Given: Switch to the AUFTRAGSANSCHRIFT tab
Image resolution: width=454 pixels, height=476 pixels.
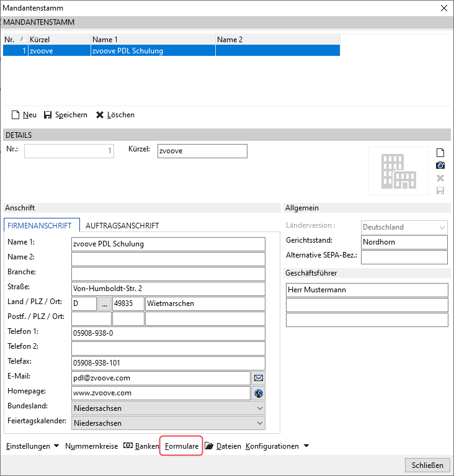Looking at the screenshot, I should click(x=122, y=225).
